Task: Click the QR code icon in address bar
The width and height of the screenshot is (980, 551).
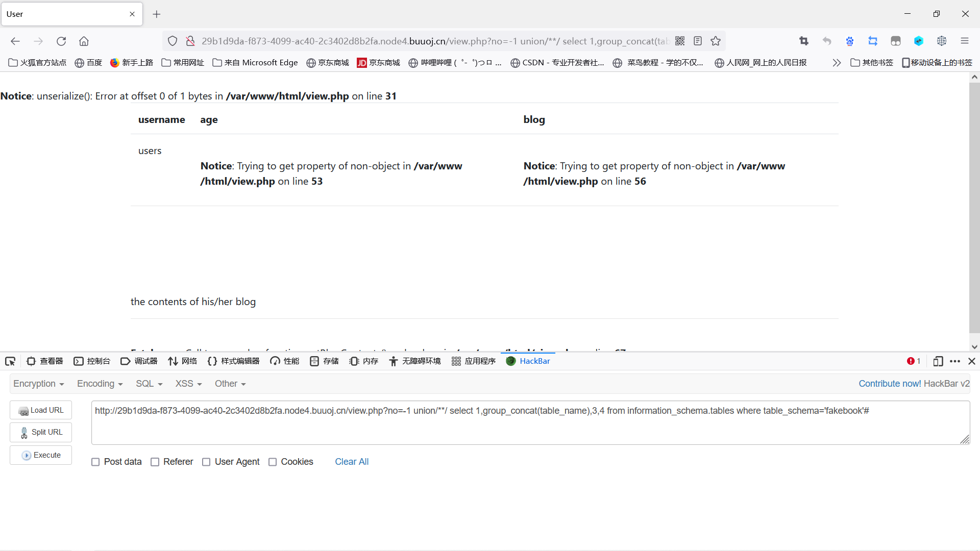Action: [x=680, y=41]
